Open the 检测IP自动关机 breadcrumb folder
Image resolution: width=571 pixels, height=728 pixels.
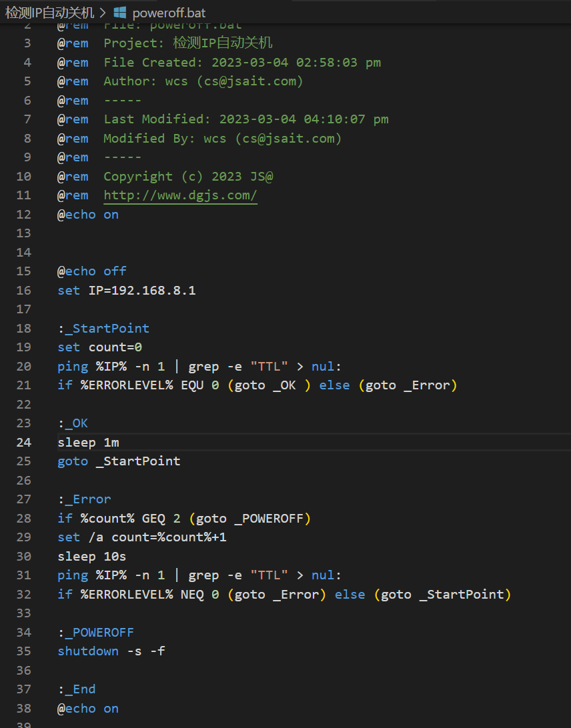(49, 12)
